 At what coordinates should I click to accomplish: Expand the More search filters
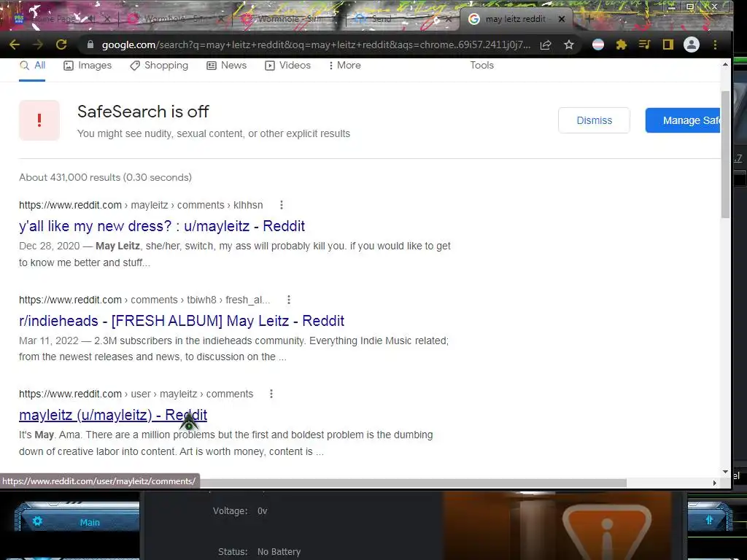point(345,65)
